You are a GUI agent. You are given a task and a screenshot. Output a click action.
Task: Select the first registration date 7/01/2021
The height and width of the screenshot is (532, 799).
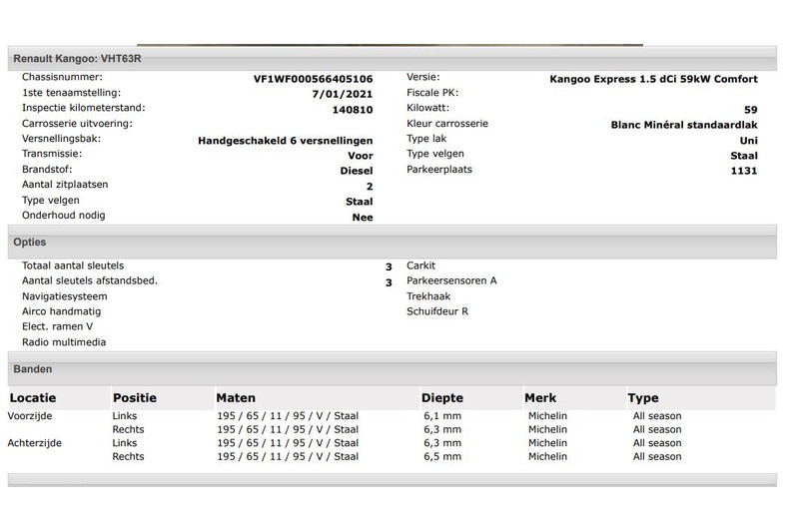[x=343, y=94]
